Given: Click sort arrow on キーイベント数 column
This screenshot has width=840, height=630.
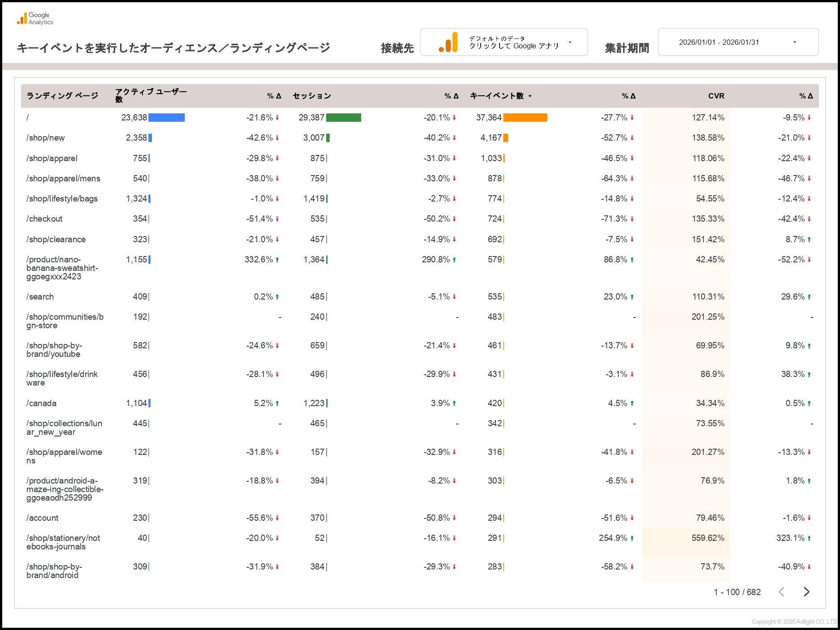Looking at the screenshot, I should coord(530,96).
